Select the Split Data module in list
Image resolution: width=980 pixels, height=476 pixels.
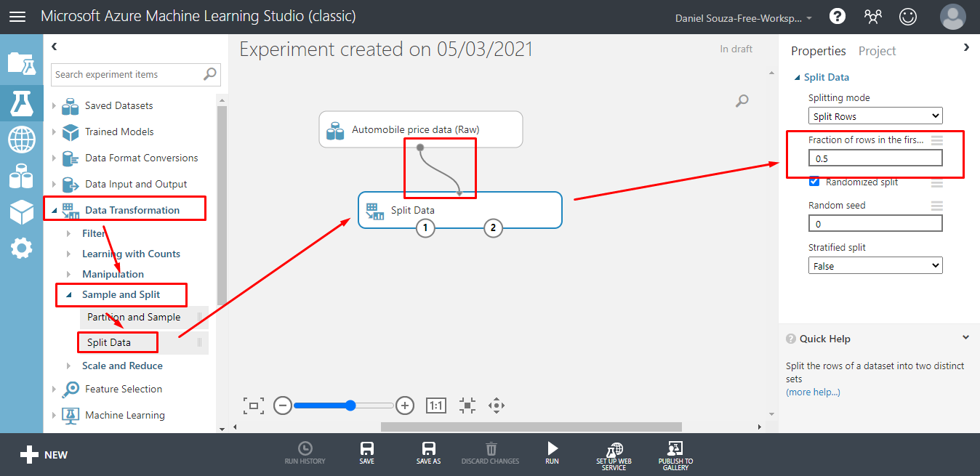tap(144, 342)
